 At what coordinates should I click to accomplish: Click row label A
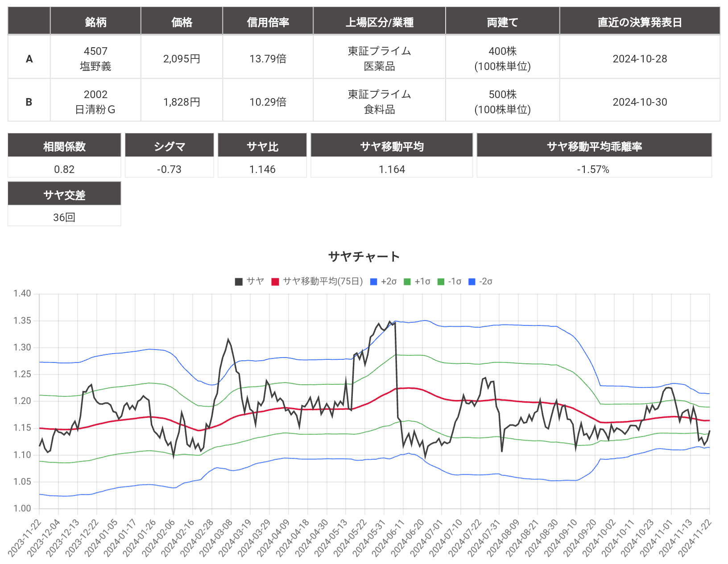point(29,58)
